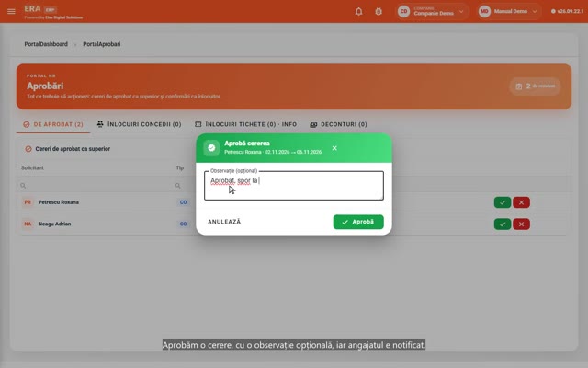Image resolution: width=588 pixels, height=368 pixels.
Task: Open the Manual Demo user menu
Action: pos(509,11)
